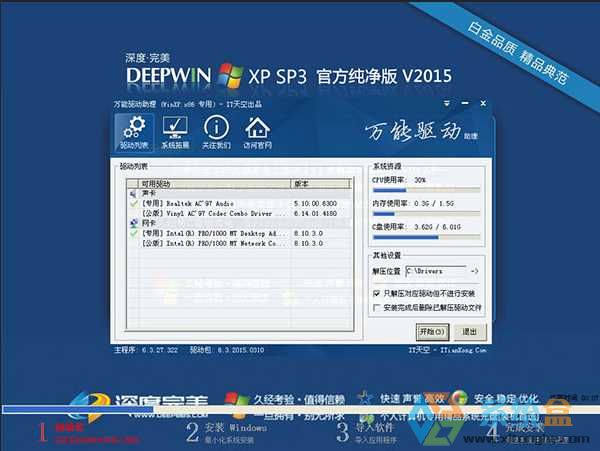Select the Intel PRO/1000 MT Desktop Ad... row
600x451 pixels.
[x=240, y=233]
